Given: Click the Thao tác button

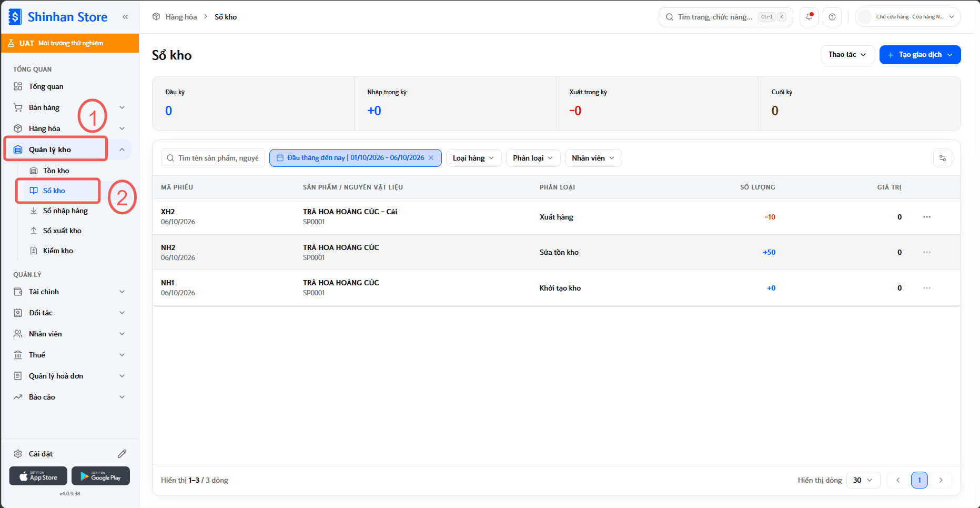Looking at the screenshot, I should tap(847, 55).
